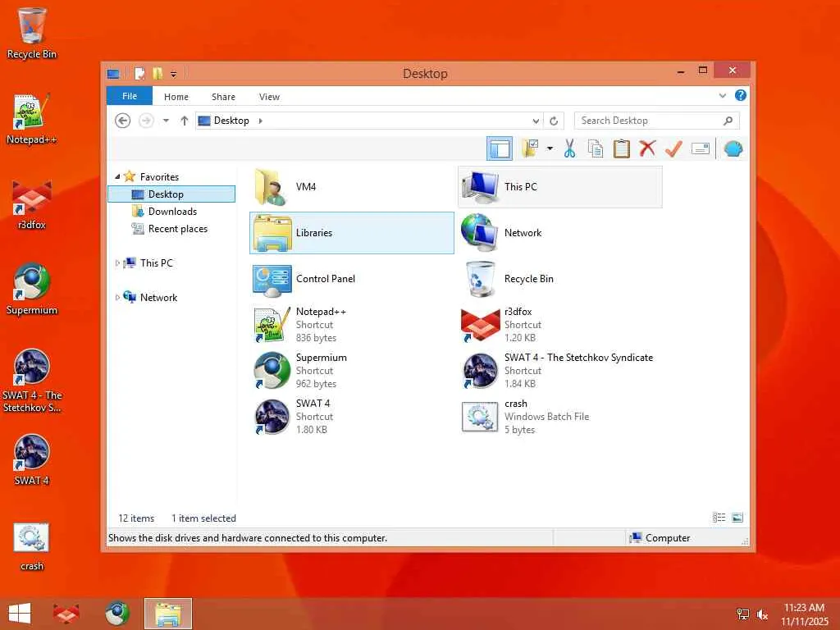This screenshot has height=630, width=840.
Task: Expand Network in the navigation pane
Action: pos(117,297)
